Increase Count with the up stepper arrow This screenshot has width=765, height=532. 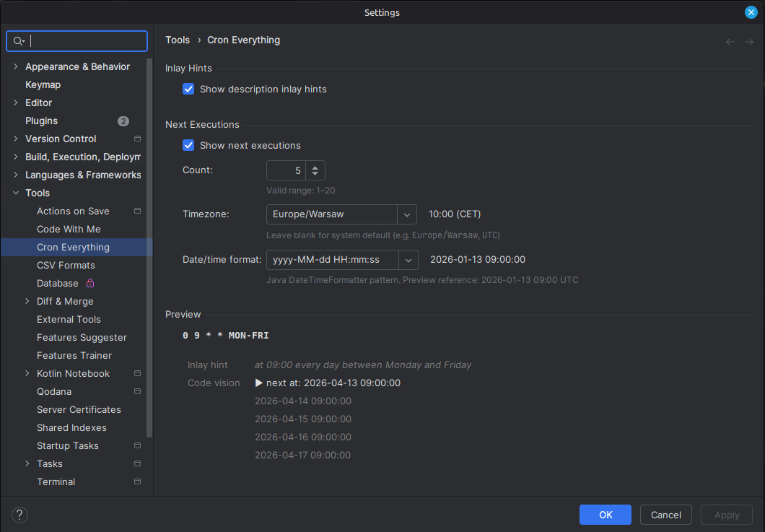tap(315, 167)
